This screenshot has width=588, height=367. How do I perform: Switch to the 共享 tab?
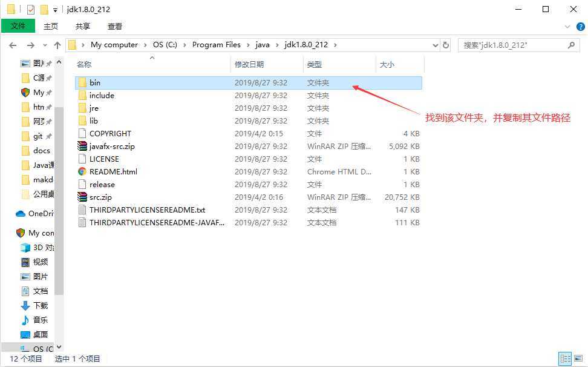click(x=83, y=26)
